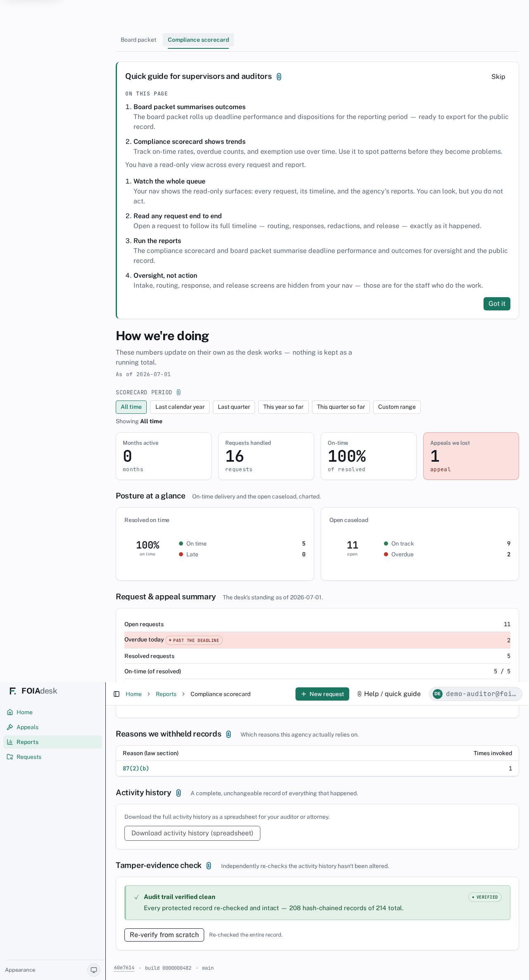Click the Requests folder icon

tap(10, 757)
